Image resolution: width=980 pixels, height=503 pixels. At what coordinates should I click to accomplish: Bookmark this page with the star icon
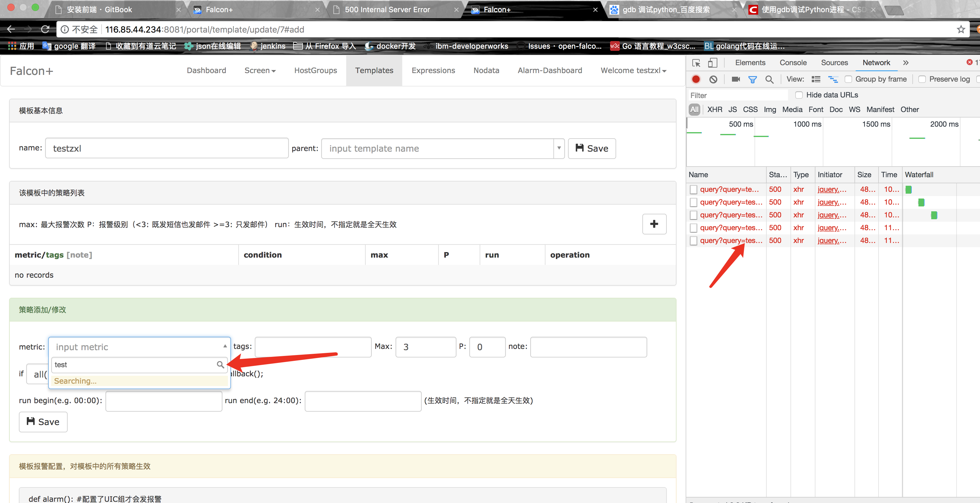(961, 29)
